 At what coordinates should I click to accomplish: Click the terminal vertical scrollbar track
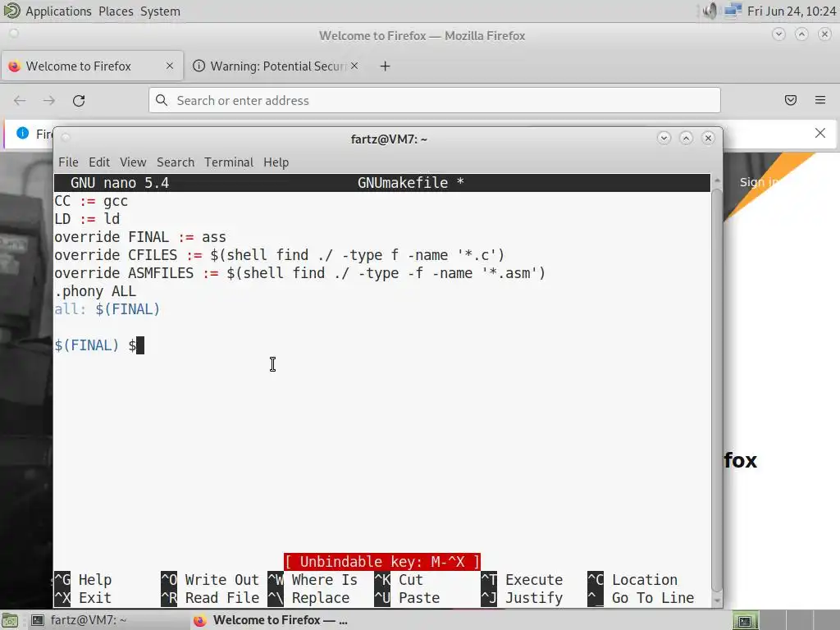(717, 391)
